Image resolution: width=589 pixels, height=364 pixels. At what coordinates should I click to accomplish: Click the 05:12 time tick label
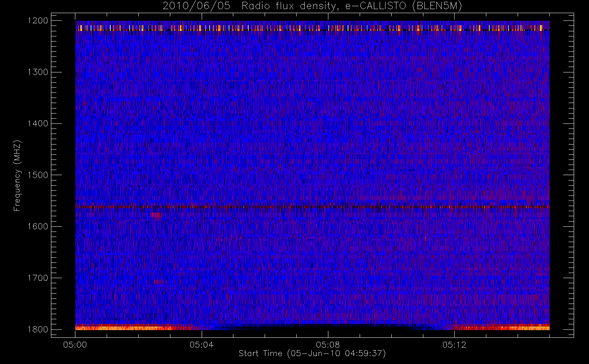(454, 345)
